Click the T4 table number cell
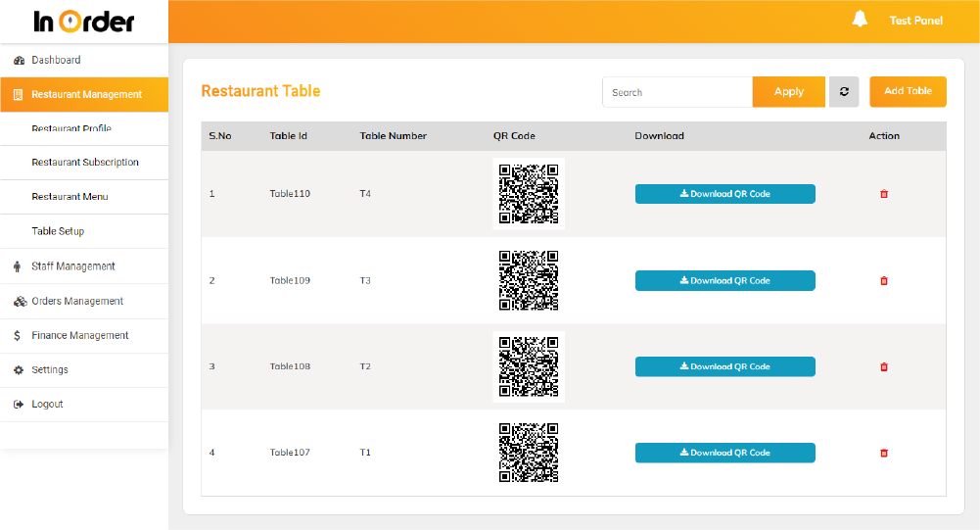 click(x=365, y=194)
